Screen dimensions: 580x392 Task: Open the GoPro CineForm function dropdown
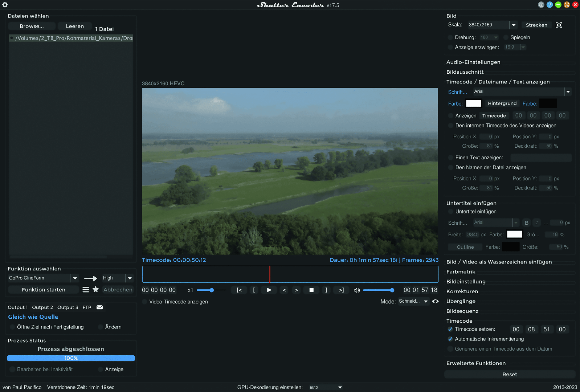(75, 278)
